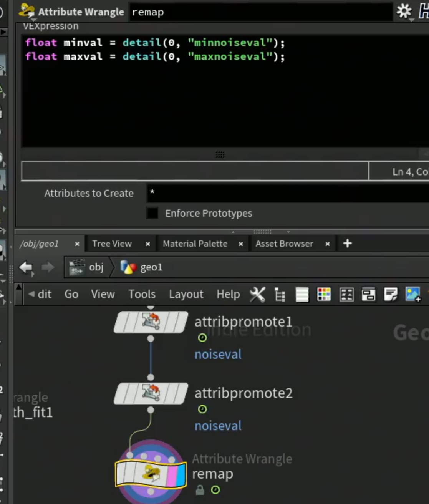The height and width of the screenshot is (504, 429).
Task: Add a sticky note icon
Action: point(391,295)
